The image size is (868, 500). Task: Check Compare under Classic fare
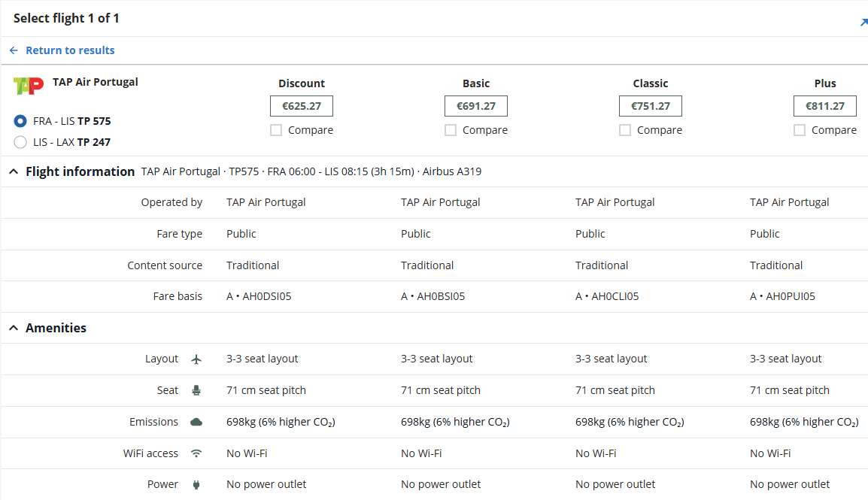(x=625, y=130)
